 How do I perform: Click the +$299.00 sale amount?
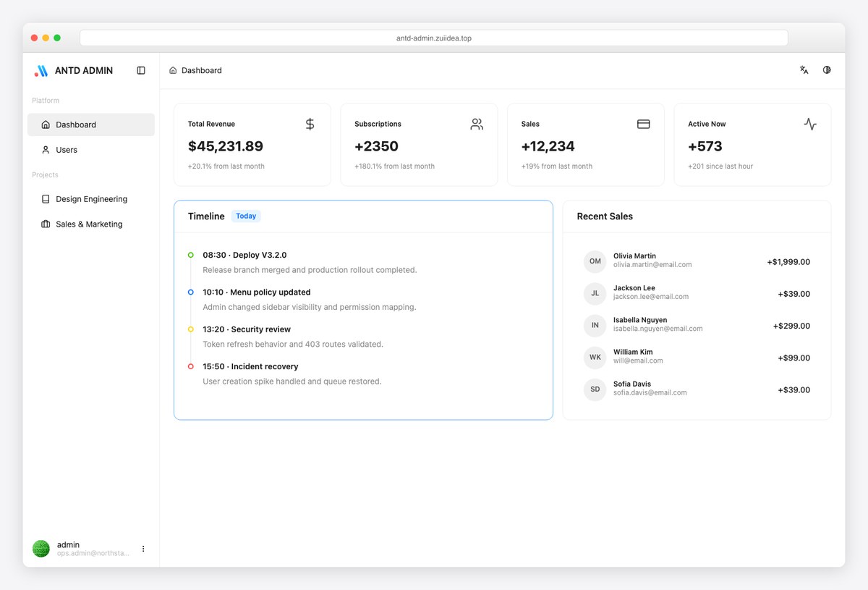tap(791, 326)
